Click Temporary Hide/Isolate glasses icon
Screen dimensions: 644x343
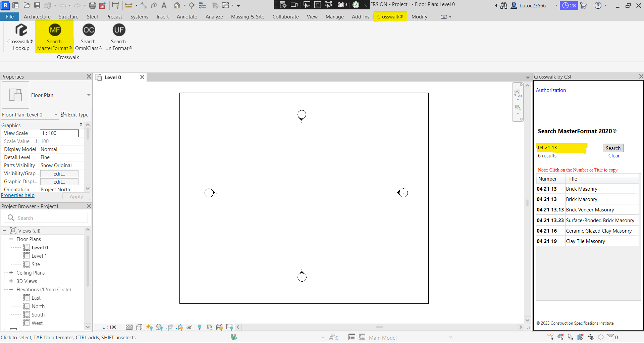click(x=190, y=327)
